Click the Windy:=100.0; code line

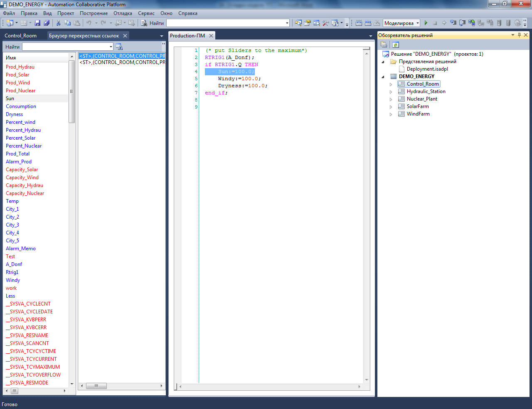tap(239, 79)
